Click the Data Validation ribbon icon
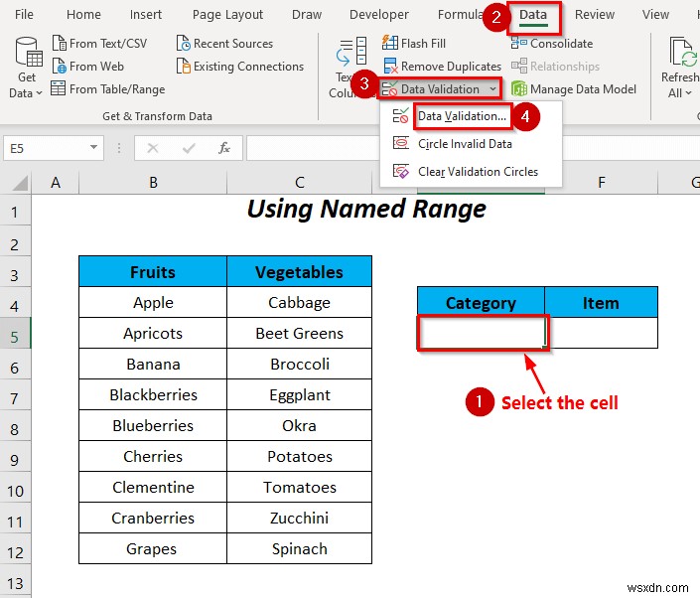Viewport: 700px width, 598px height. 389,88
